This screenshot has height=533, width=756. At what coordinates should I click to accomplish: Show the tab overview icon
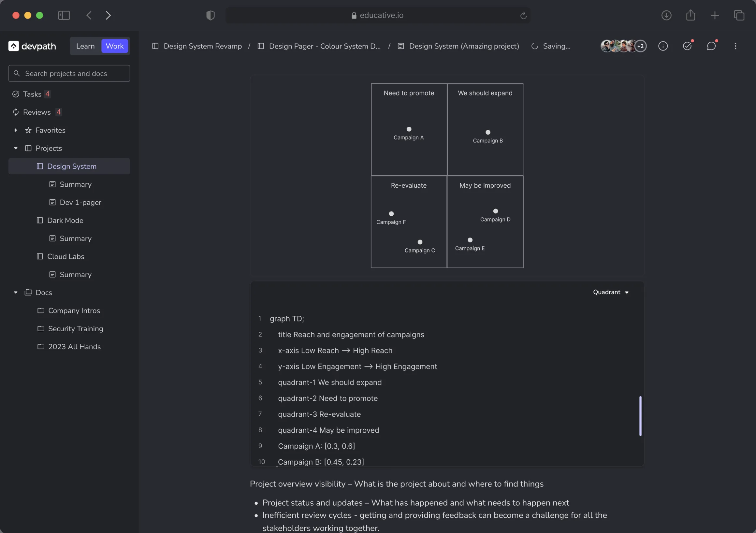(x=739, y=15)
